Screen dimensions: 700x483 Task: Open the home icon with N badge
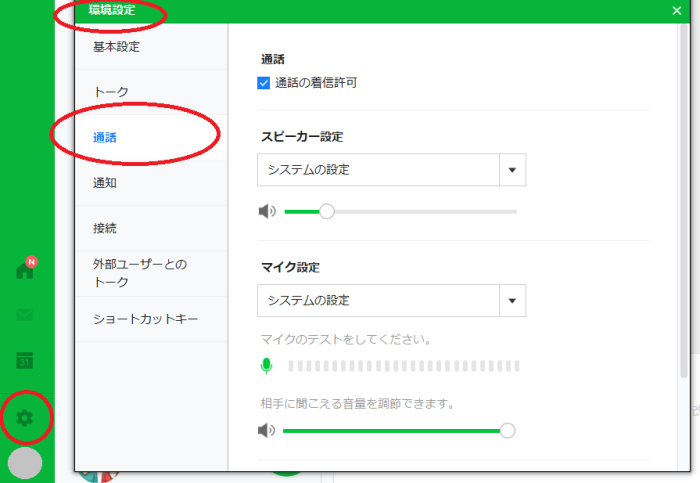[x=26, y=268]
